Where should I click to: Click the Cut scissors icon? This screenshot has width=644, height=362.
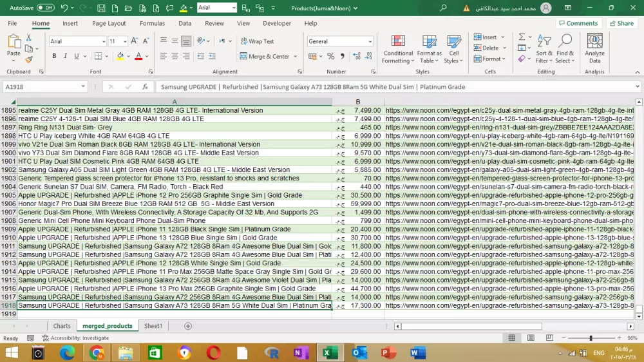coord(29,38)
